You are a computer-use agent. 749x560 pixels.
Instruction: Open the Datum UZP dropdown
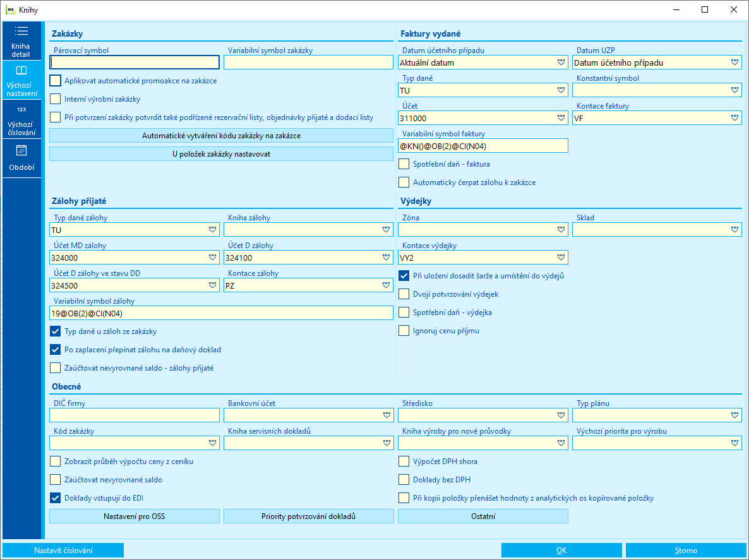tap(734, 63)
